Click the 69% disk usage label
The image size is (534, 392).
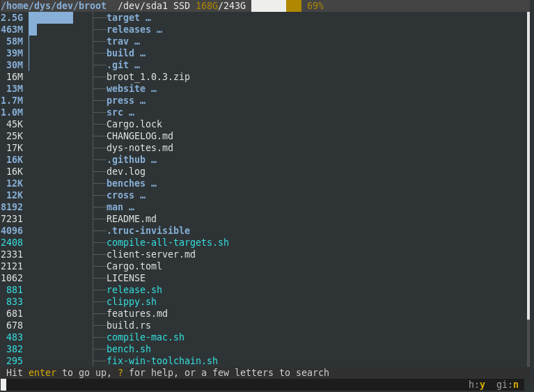point(315,6)
